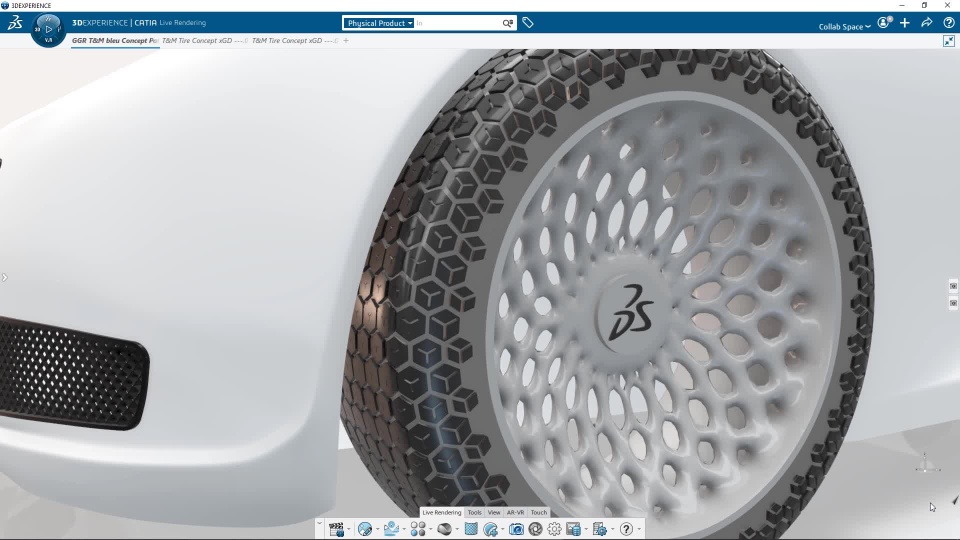Click the add-sphere plus icon in the bottom toolbar
This screenshot has height=540, width=960.
(490, 529)
